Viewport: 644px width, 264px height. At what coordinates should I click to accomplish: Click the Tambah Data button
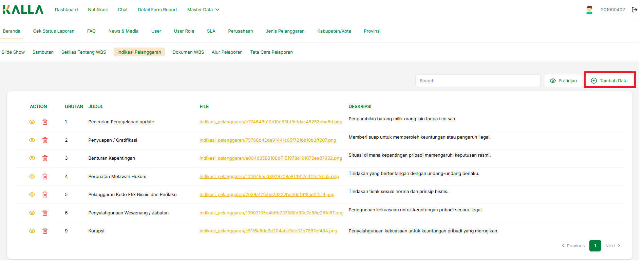coord(609,81)
